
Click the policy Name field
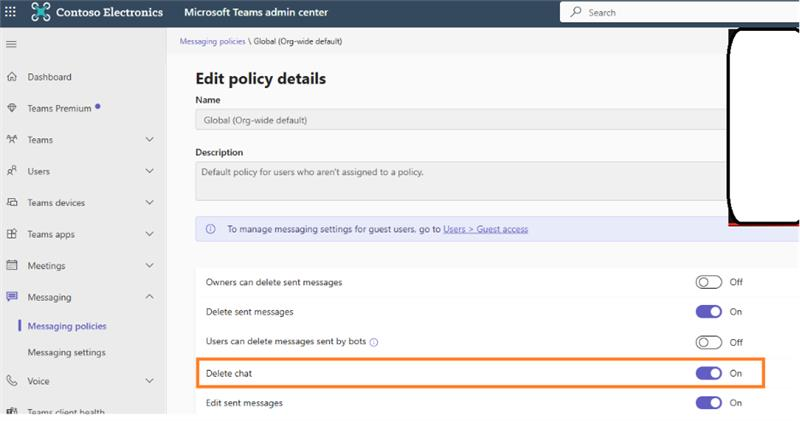460,120
